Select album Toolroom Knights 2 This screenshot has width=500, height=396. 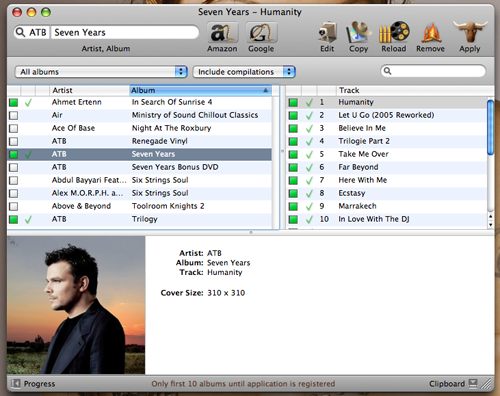click(168, 206)
